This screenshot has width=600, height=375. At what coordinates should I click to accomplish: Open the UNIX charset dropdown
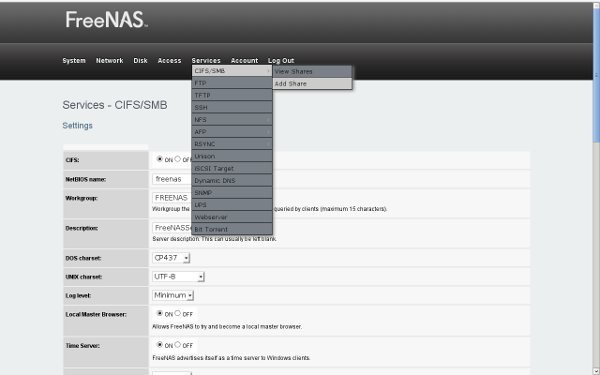pyautogui.click(x=178, y=277)
